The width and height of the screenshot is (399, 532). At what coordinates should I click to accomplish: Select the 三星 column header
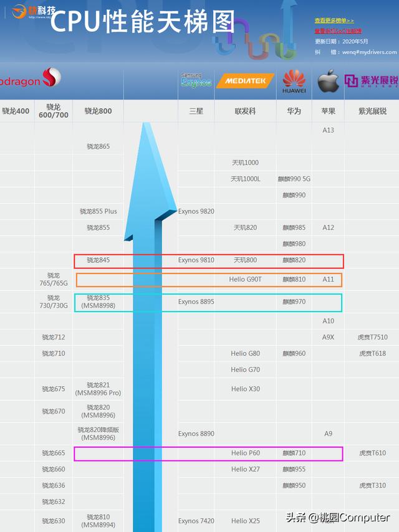(196, 111)
